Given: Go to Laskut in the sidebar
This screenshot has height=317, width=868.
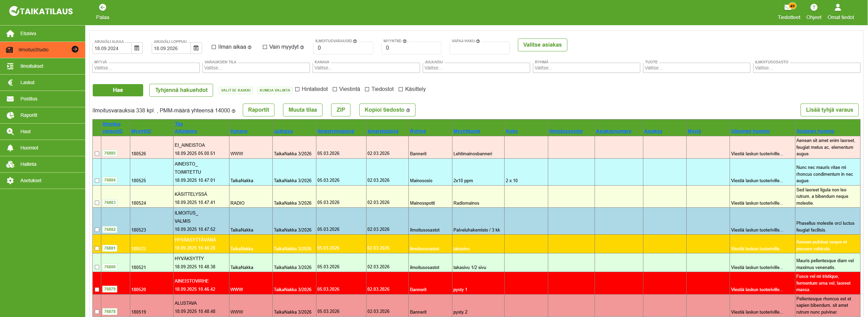Looking at the screenshot, I should (27, 83).
